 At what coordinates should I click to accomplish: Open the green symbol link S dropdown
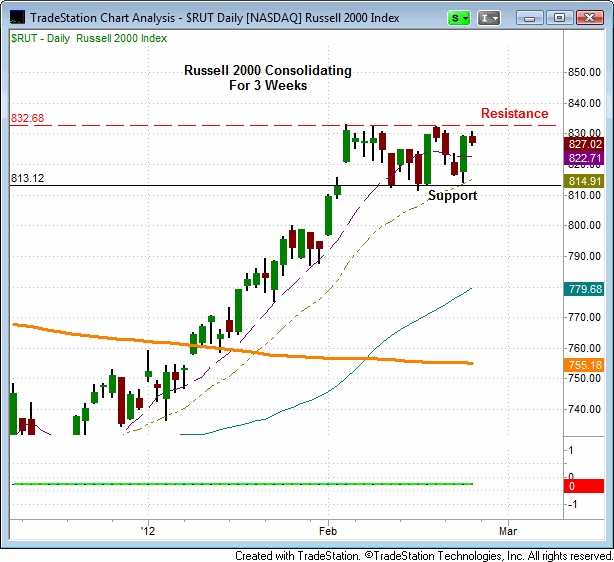click(x=460, y=18)
